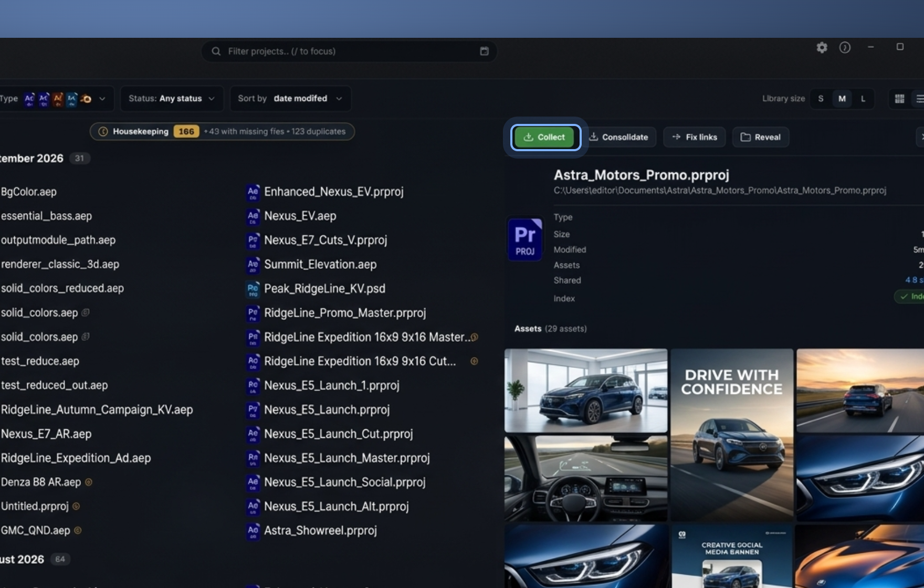Click the file icon beside Peak_RidgeLine_KV.psd
The image size is (924, 588).
tap(253, 289)
